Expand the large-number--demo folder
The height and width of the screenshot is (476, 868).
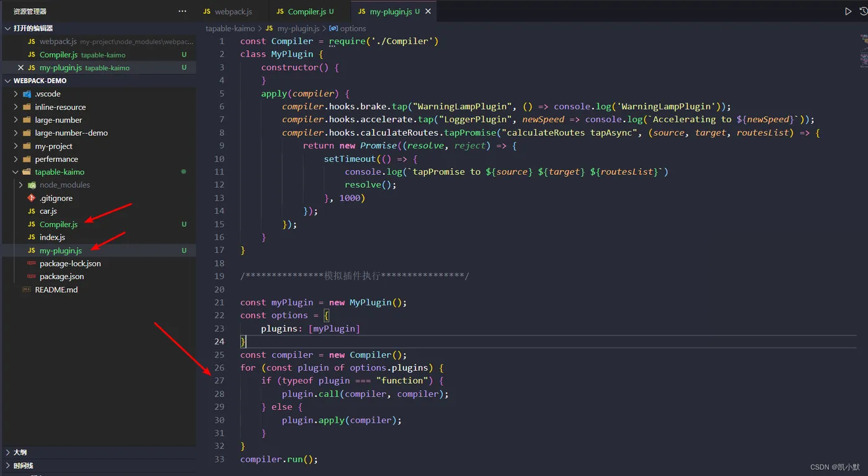pyautogui.click(x=98, y=133)
